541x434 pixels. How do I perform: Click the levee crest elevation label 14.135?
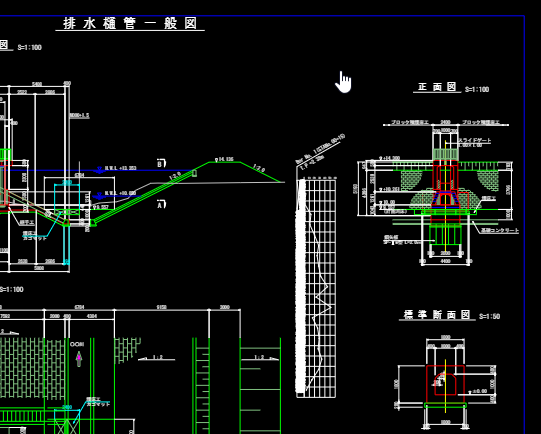(x=224, y=159)
